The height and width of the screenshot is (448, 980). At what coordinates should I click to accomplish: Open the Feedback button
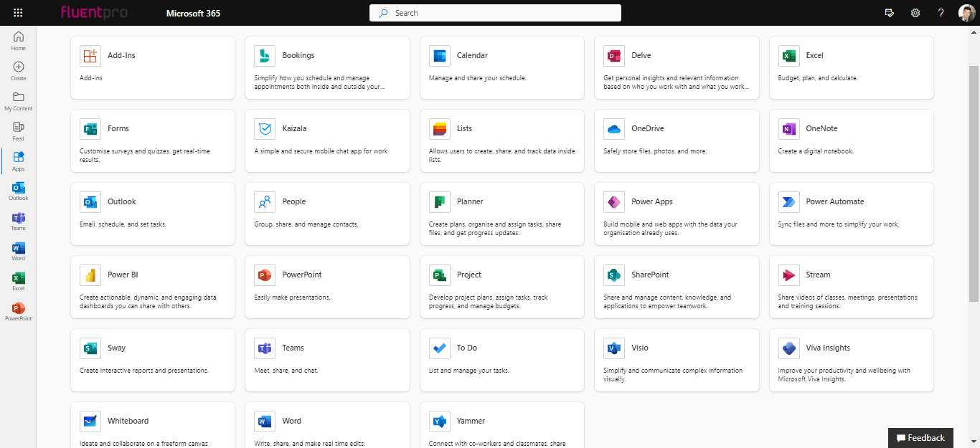pyautogui.click(x=920, y=438)
